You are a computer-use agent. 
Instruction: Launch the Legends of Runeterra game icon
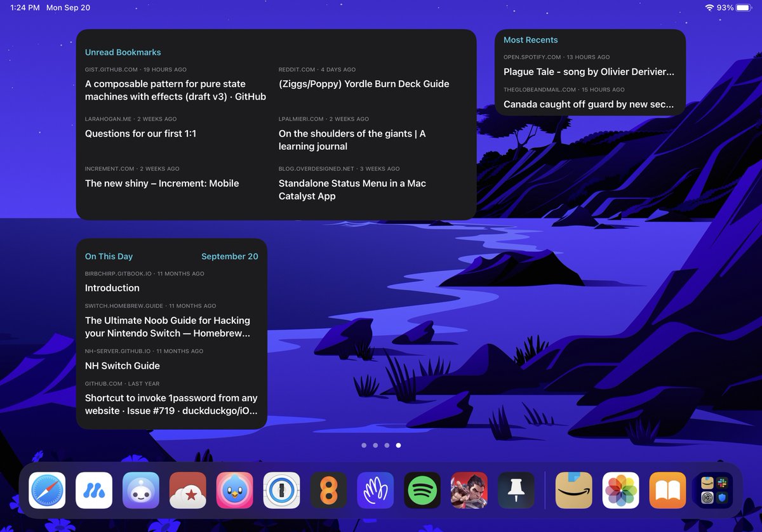click(x=469, y=490)
